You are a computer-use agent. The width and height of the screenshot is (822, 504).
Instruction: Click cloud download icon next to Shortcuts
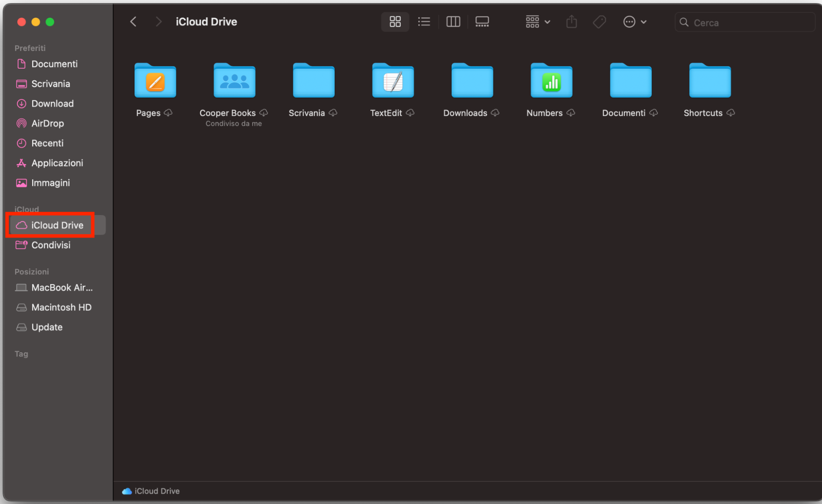pos(731,113)
